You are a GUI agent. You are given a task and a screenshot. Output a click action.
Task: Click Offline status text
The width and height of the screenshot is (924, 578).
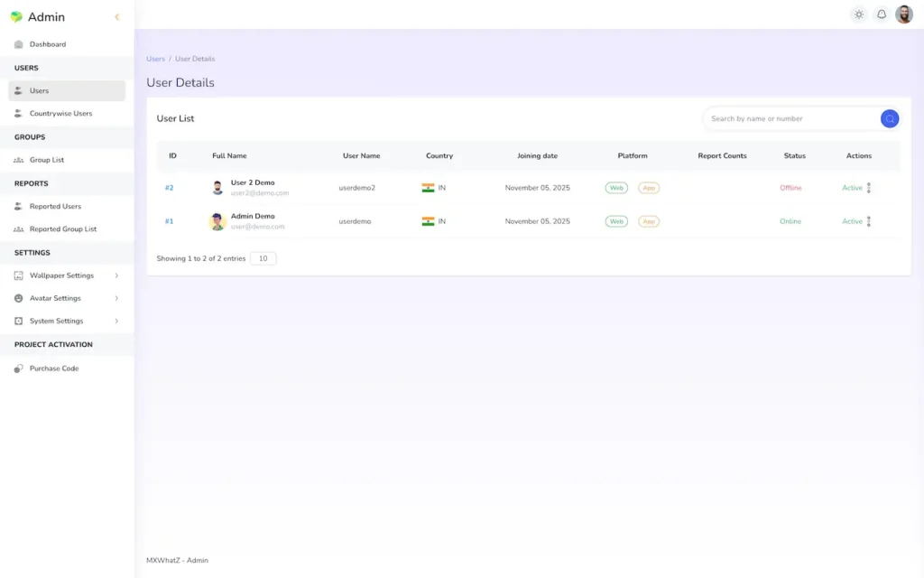tap(790, 188)
